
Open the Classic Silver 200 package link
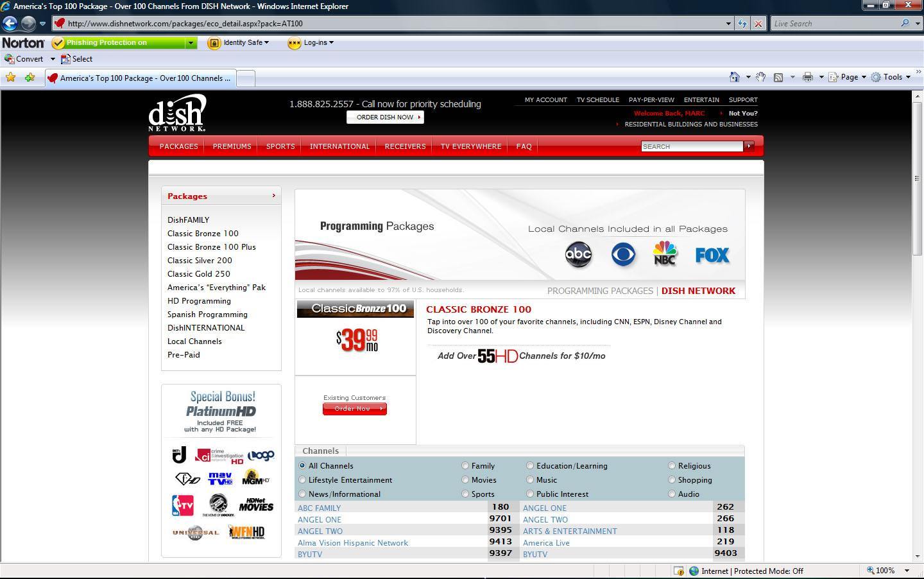200,261
